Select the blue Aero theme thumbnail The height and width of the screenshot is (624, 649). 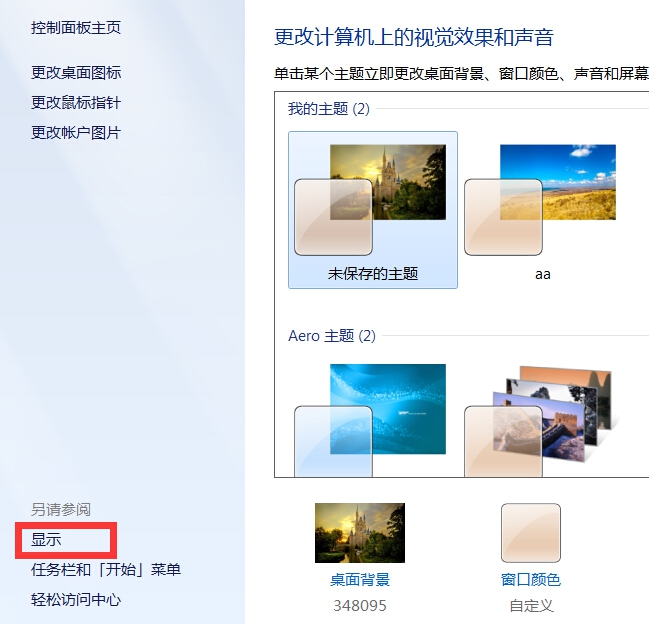[x=370, y=420]
